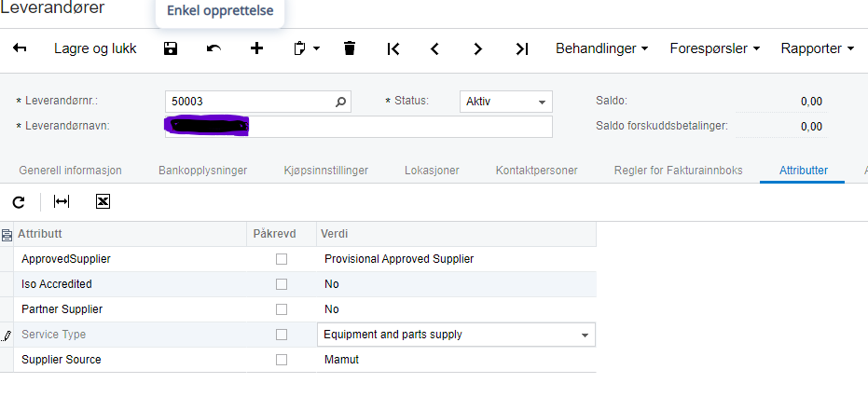Switch to the Lokasjoner tab
868x397 pixels.
point(432,171)
